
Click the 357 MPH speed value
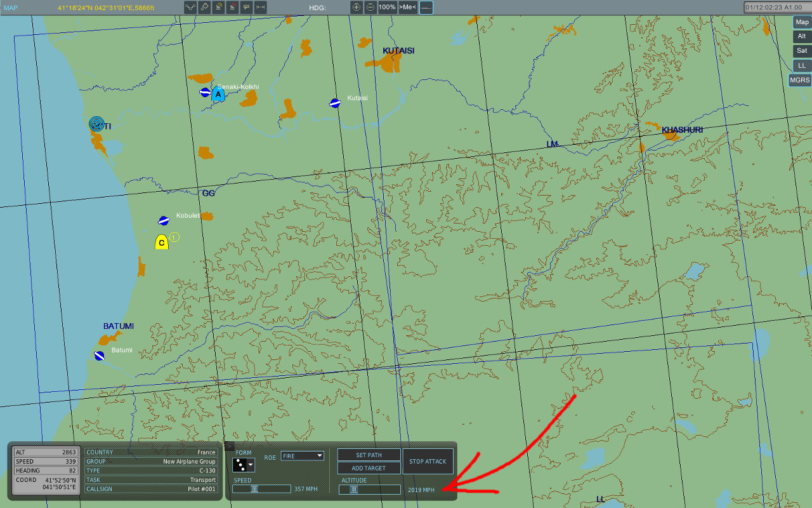click(x=306, y=490)
